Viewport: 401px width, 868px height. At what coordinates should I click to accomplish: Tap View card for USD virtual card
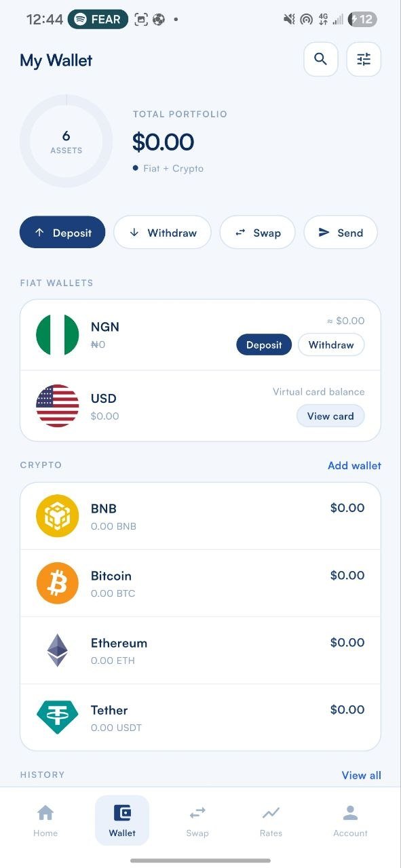tap(330, 416)
